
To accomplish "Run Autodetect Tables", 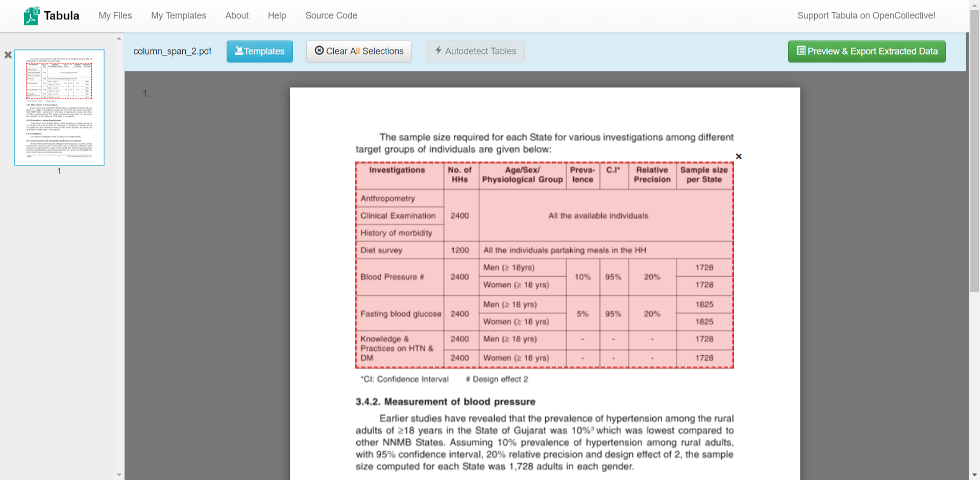I will (x=475, y=52).
